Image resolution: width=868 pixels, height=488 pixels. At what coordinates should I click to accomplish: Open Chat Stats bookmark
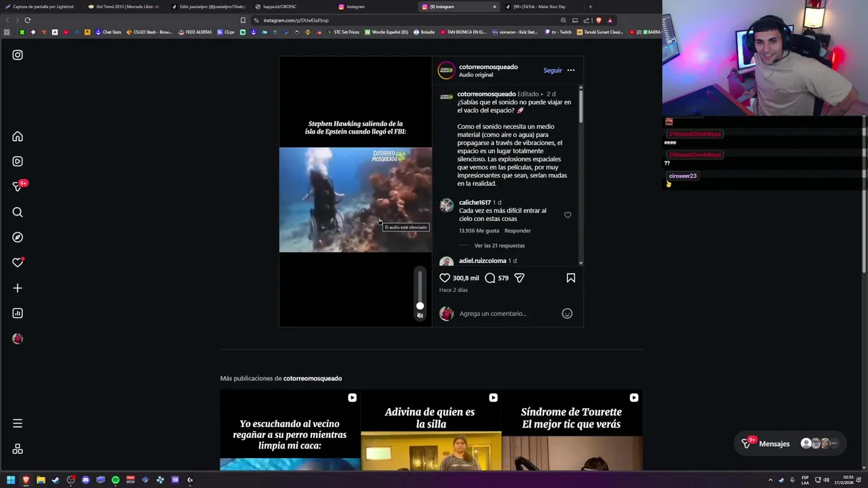(x=108, y=32)
